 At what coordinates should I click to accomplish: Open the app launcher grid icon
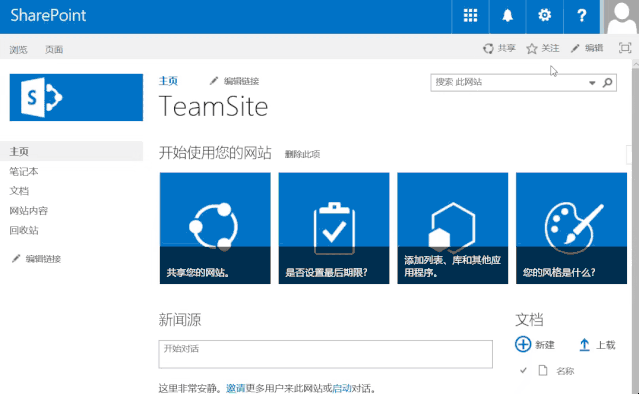coord(470,16)
